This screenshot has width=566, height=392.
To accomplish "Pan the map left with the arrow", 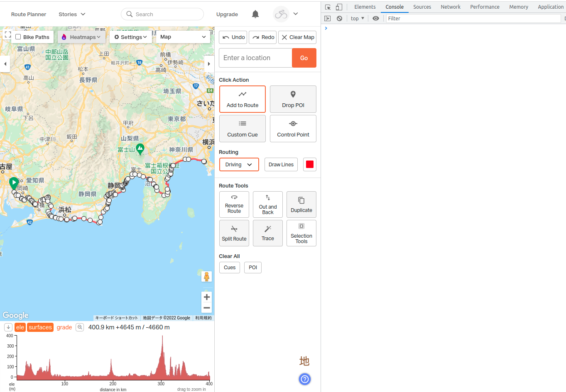I will click(5, 64).
